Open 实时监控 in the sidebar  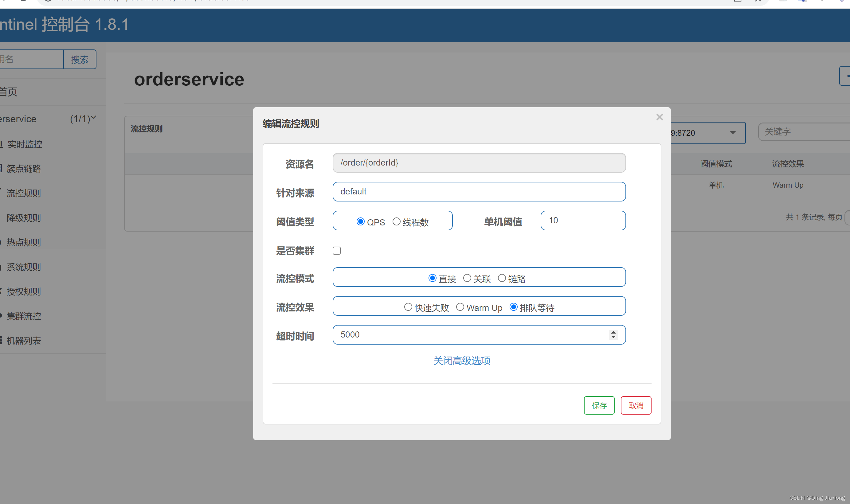click(53, 144)
